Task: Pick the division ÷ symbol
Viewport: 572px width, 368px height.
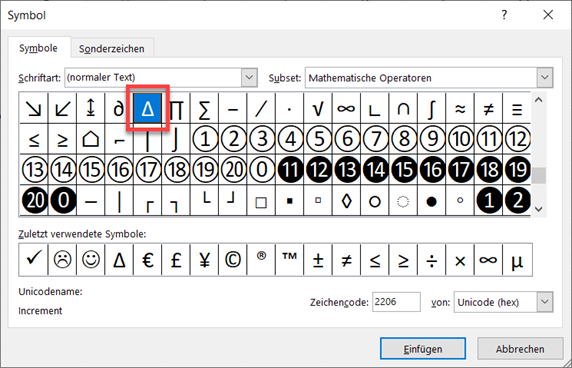Action: (x=432, y=260)
